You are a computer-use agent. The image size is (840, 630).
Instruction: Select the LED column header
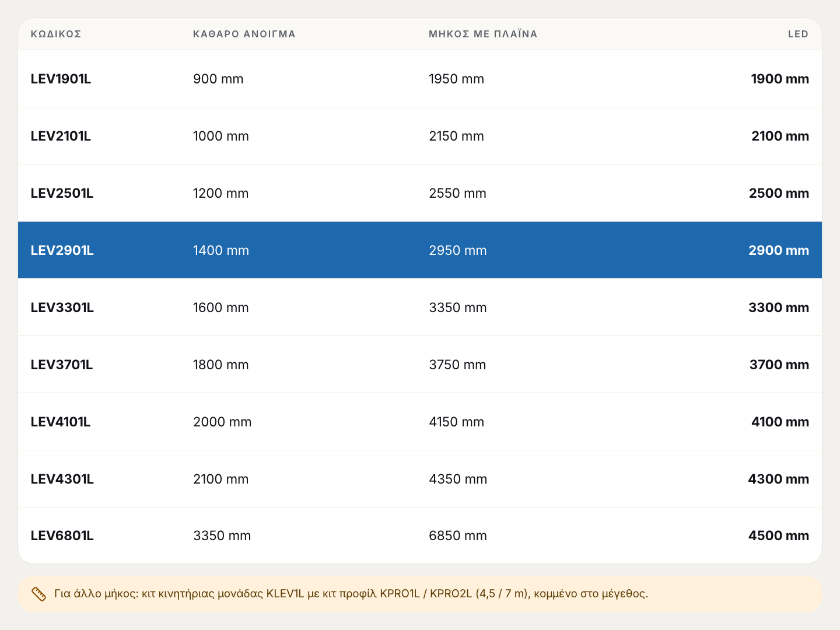[798, 34]
